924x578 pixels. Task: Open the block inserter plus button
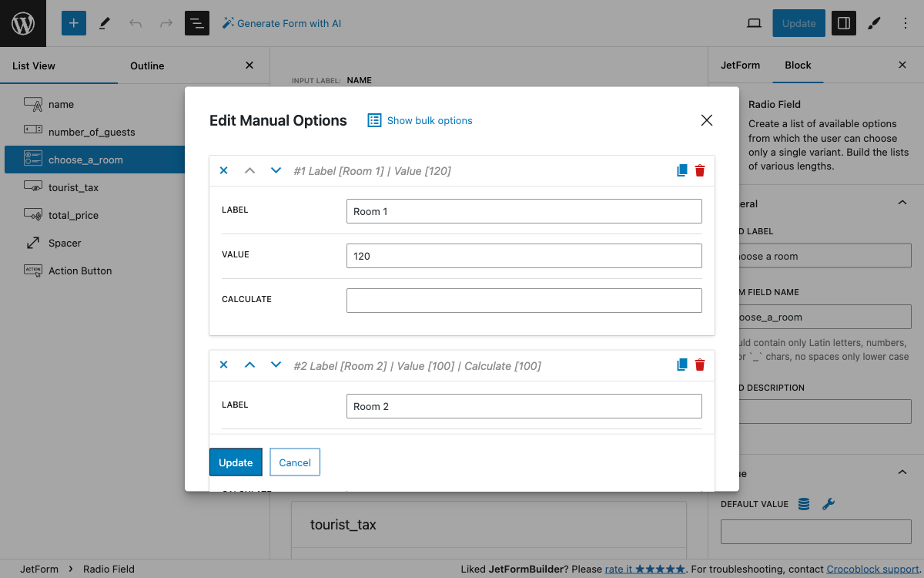pos(74,23)
